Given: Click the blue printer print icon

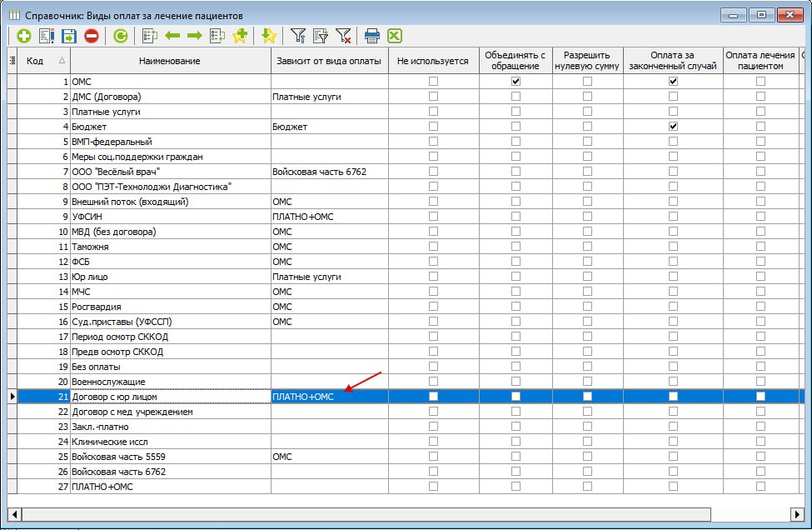Looking at the screenshot, I should coord(371,36).
